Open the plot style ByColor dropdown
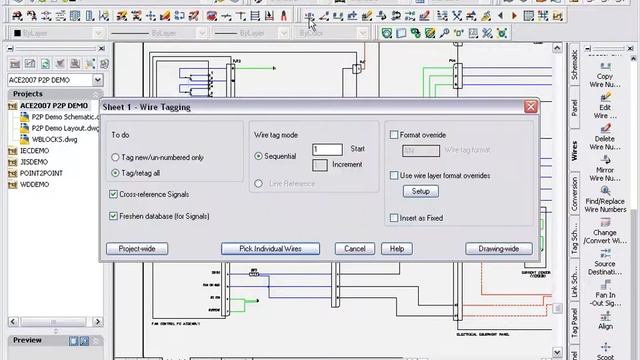Screen dimensions: 640x360 tap(363, 33)
